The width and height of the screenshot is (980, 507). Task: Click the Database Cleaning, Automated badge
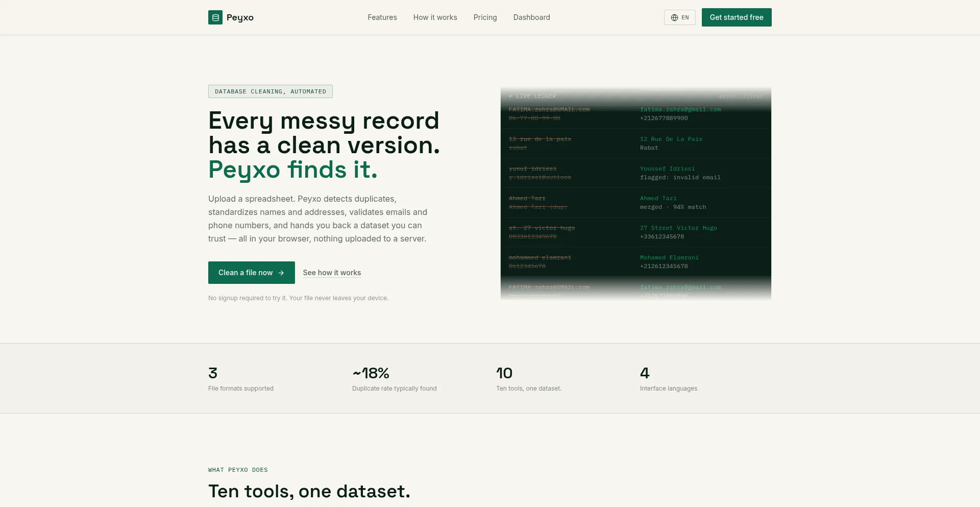click(271, 91)
